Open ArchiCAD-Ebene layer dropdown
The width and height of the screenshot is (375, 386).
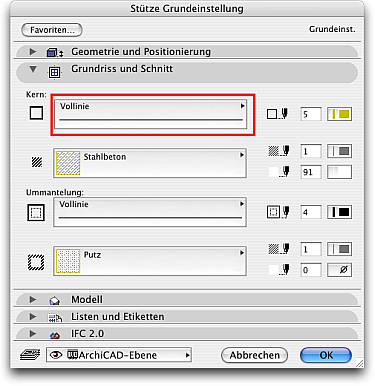[x=118, y=355]
